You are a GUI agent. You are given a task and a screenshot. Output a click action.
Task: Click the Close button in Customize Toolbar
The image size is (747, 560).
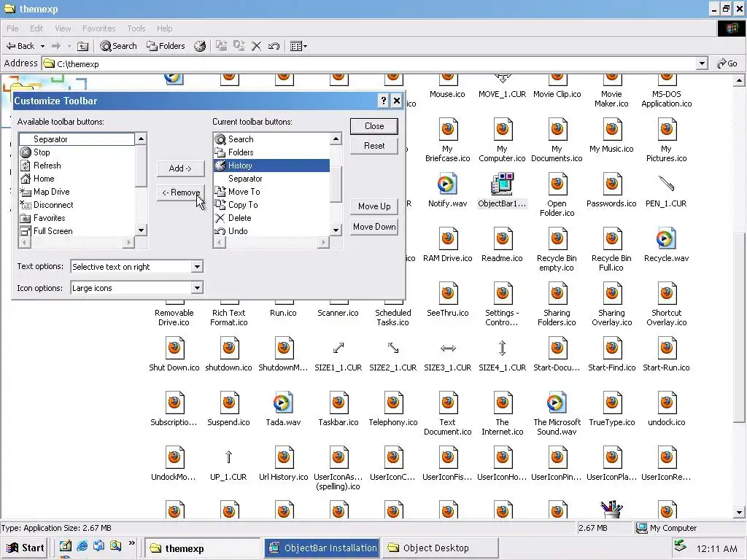[374, 126]
